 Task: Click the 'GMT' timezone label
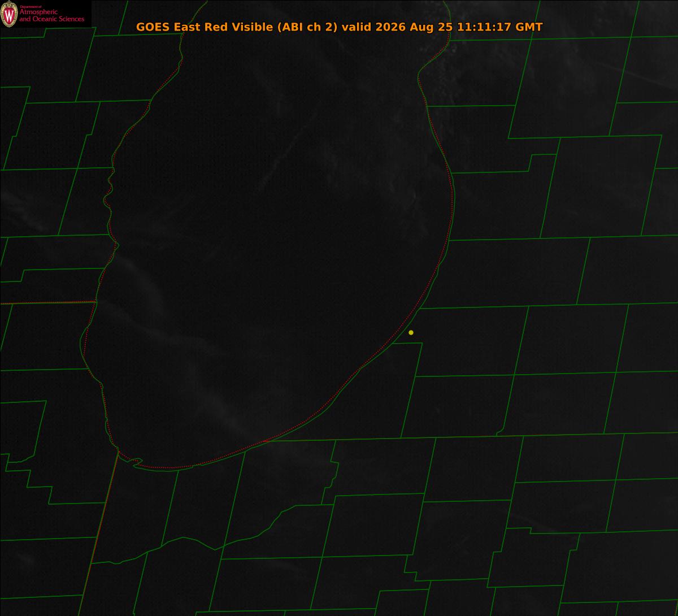[x=531, y=27]
